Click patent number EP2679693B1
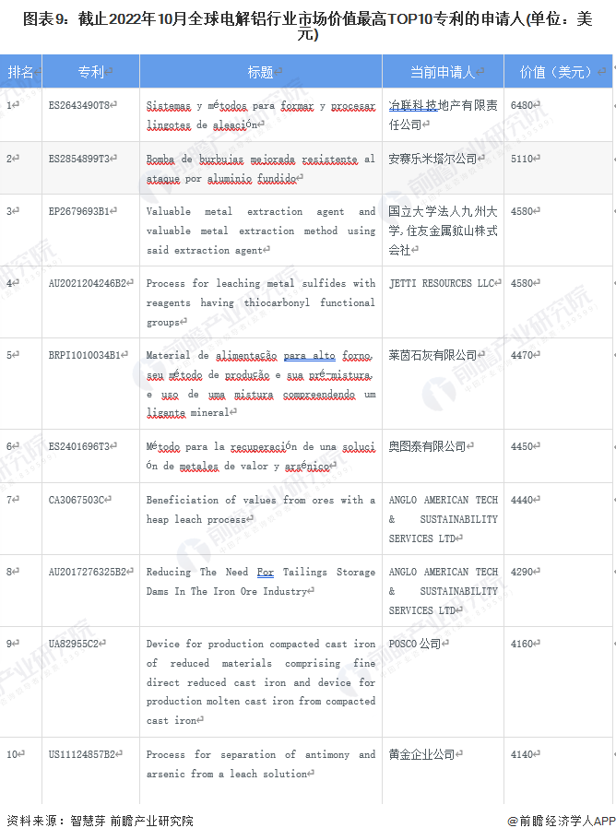This screenshot has height=840, width=616. tap(78, 211)
